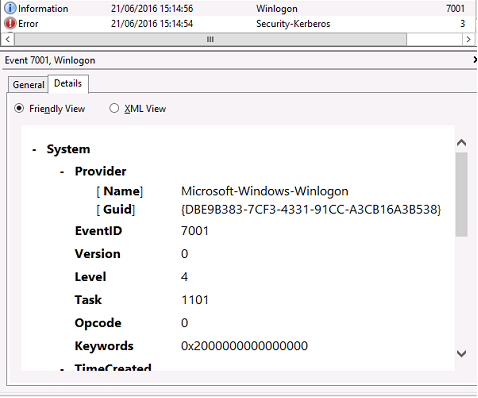The height and width of the screenshot is (398, 478).
Task: Click the Keywords field label
Action: (x=104, y=346)
